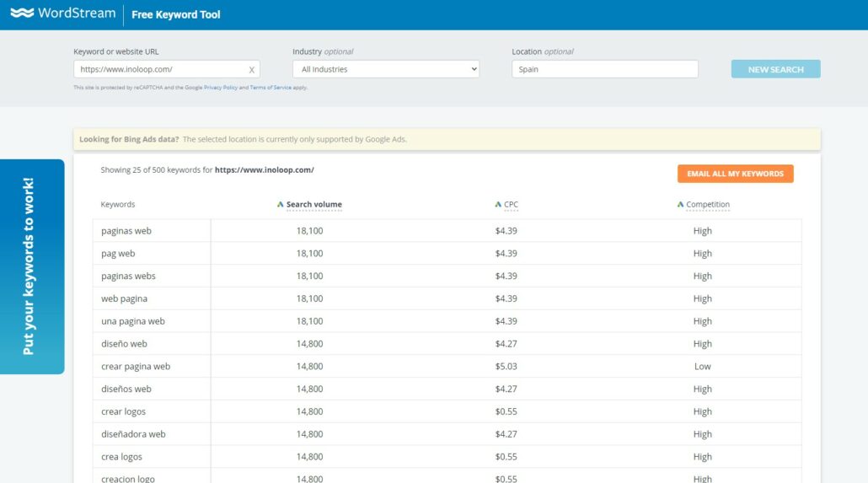This screenshot has width=868, height=483.
Task: Open the Privacy Policy link
Action: pos(221,88)
